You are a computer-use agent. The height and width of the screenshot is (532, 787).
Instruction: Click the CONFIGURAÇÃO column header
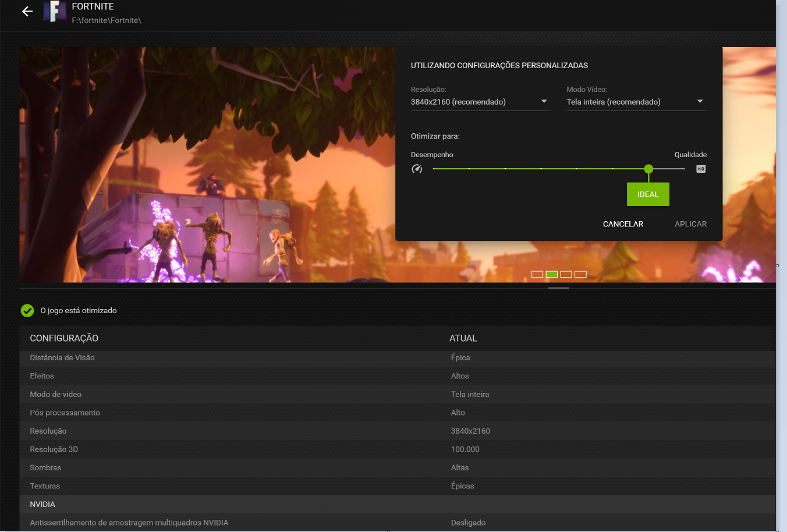point(64,338)
